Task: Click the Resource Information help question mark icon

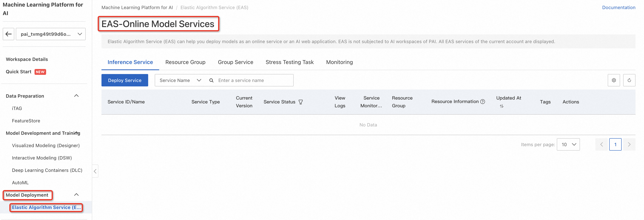Action: pyautogui.click(x=483, y=101)
